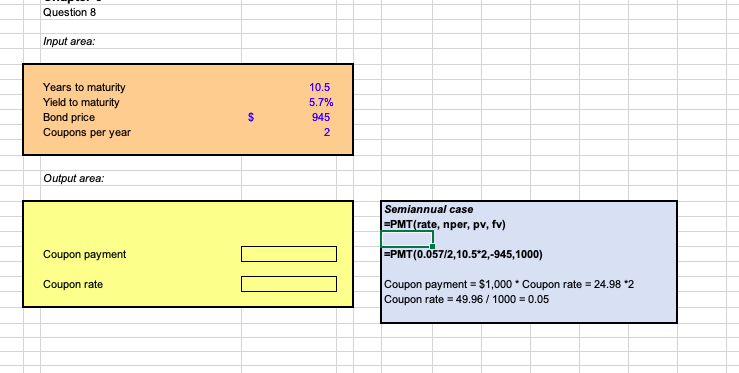The height and width of the screenshot is (373, 739).
Task: Select the 'Question 8' cell
Action: pos(69,13)
